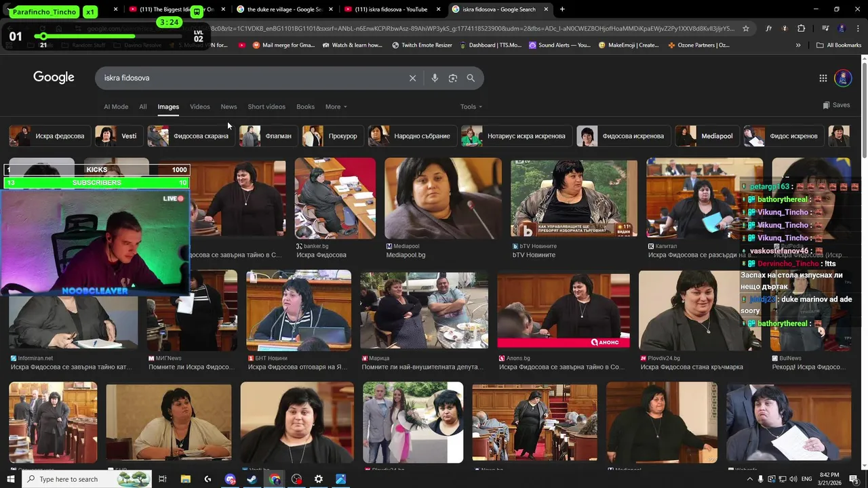Open Sound Alerts bookmark
The width and height of the screenshot is (868, 488).
click(560, 45)
